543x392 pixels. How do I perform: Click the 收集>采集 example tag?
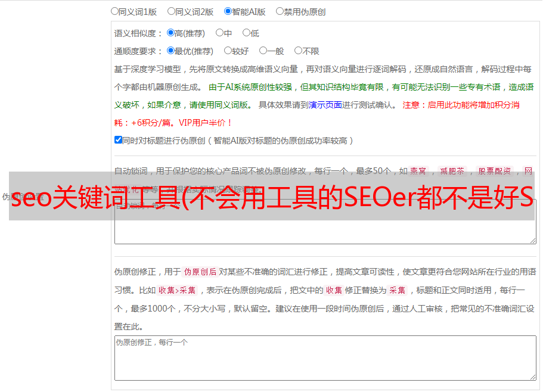click(177, 291)
